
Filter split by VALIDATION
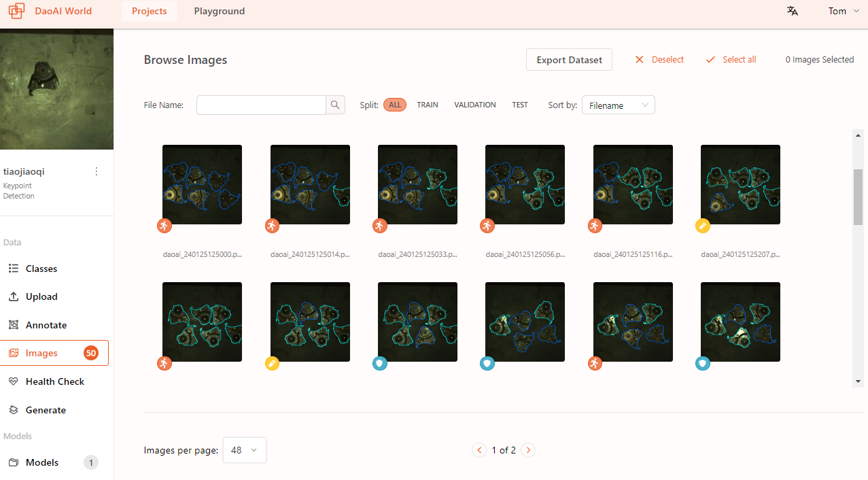click(475, 105)
